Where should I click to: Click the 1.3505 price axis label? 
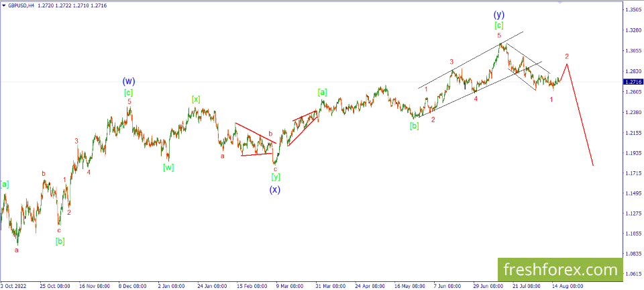click(x=633, y=10)
